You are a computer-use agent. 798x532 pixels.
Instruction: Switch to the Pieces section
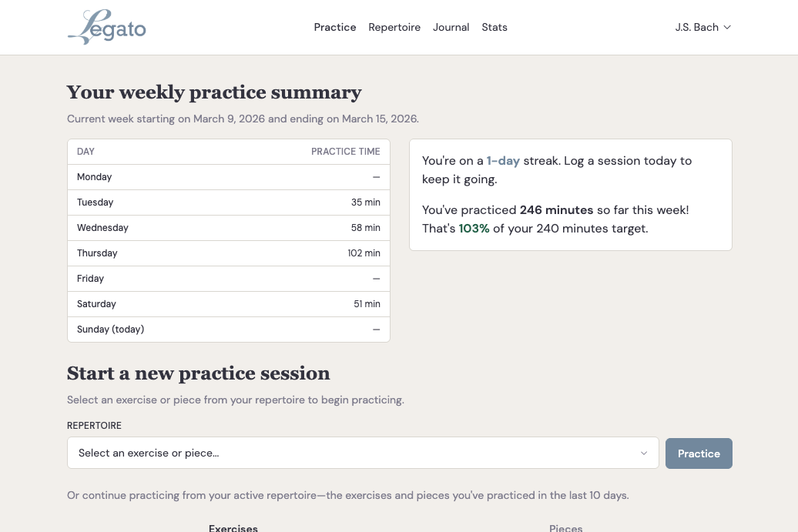pyautogui.click(x=565, y=528)
